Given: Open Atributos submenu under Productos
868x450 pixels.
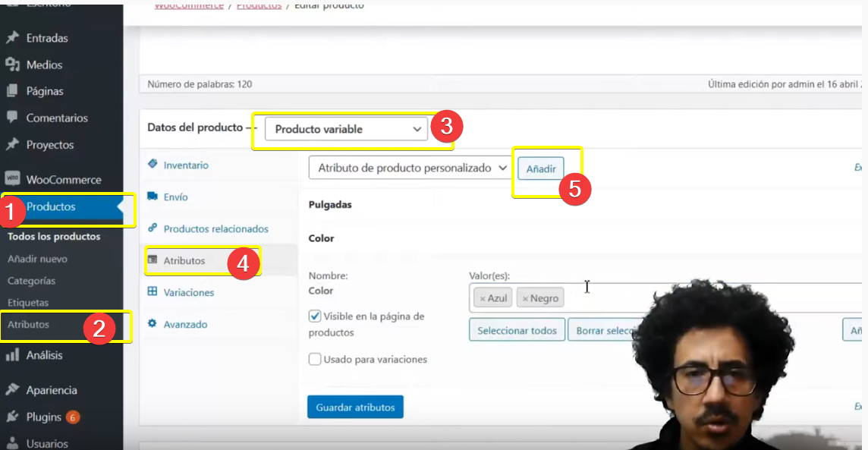Looking at the screenshot, I should point(28,324).
